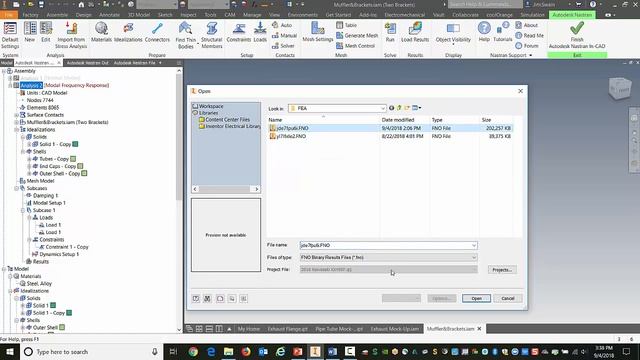
Task: Open Chrome from the taskbar
Action: point(193,352)
